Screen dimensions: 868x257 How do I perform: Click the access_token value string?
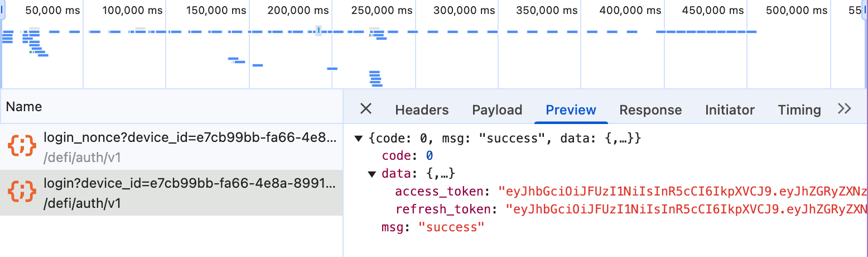click(683, 192)
